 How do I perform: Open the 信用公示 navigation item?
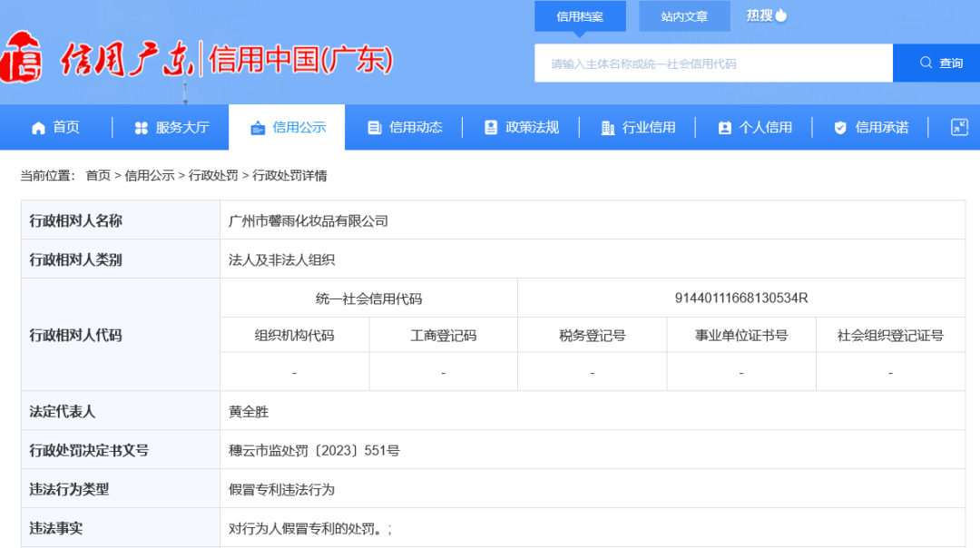[288, 127]
